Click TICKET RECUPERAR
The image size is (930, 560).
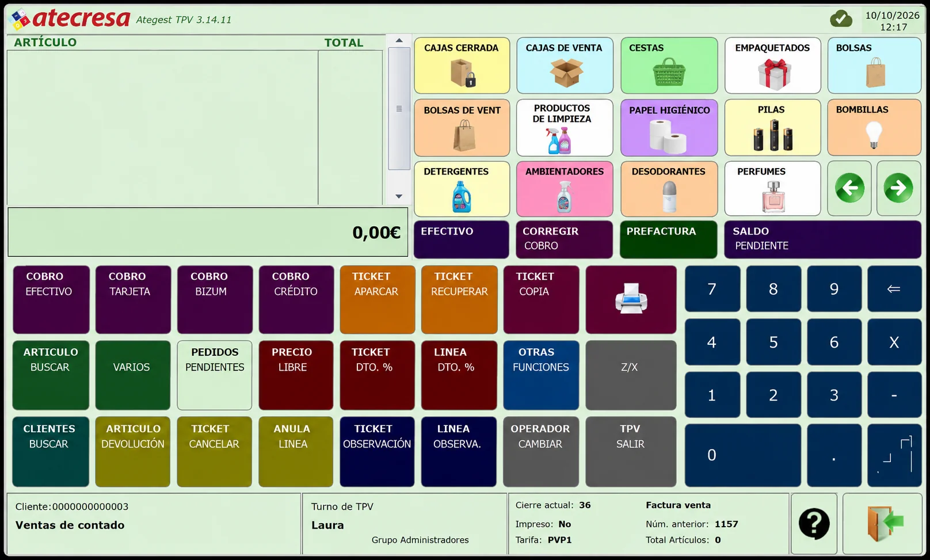tap(459, 299)
